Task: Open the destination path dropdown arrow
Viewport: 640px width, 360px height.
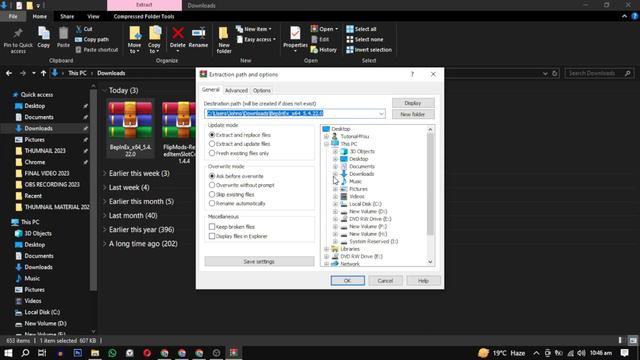Action: [381, 113]
